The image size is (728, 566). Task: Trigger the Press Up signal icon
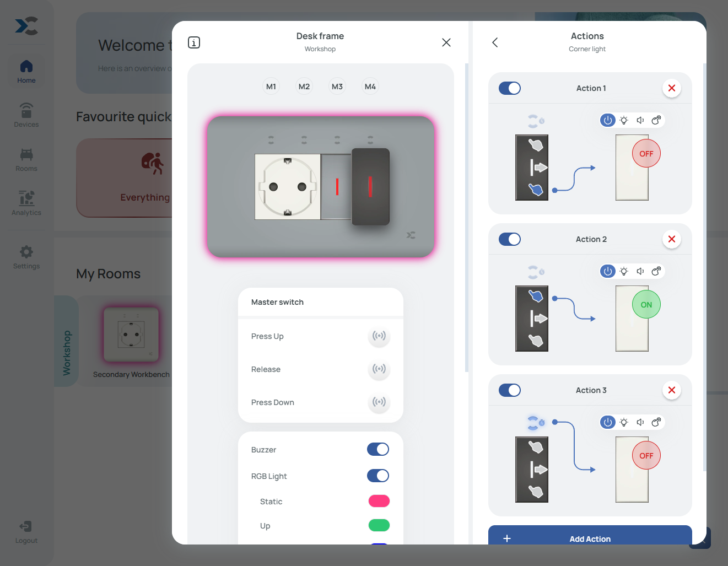379,336
